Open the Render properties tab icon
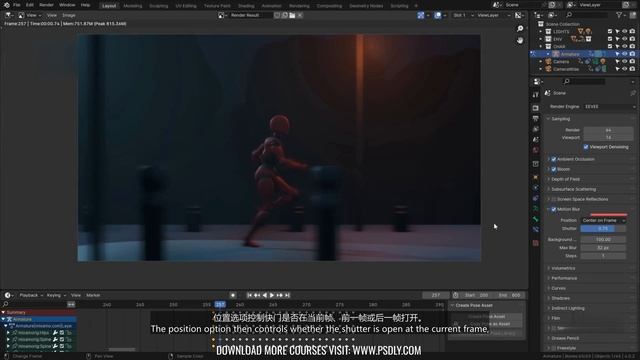The image size is (640, 360). (x=536, y=108)
